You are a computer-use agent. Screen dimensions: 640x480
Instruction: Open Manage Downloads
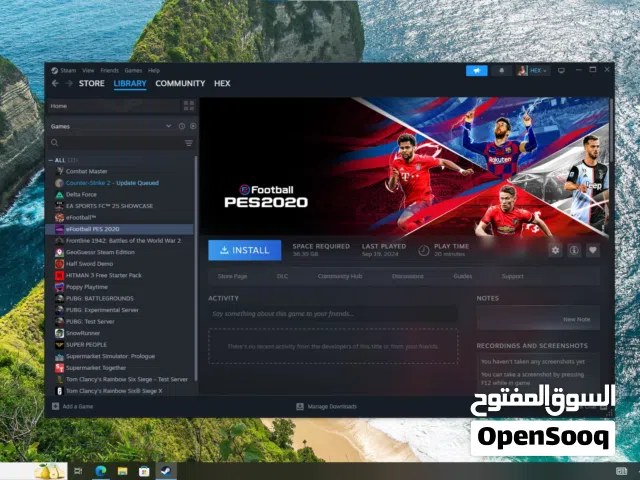[326, 407]
